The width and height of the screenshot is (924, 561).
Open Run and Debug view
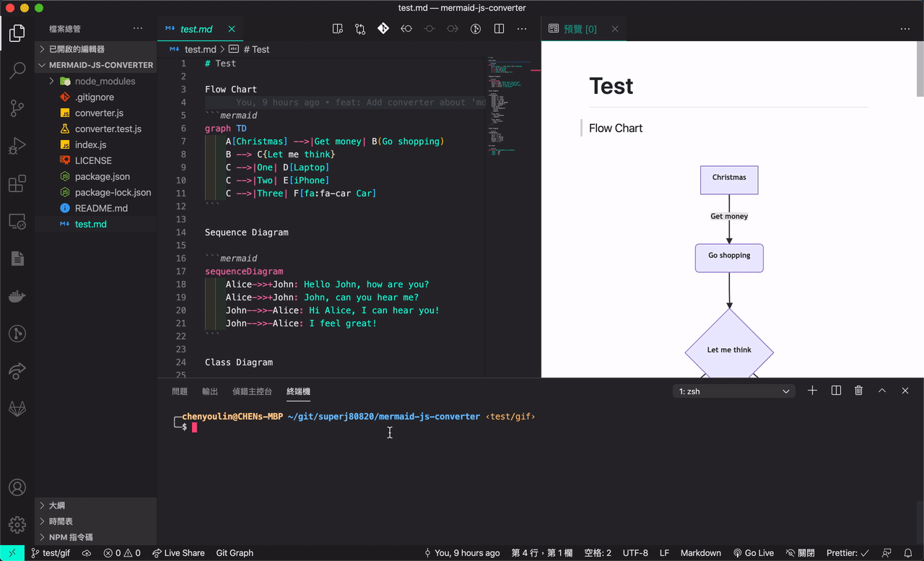click(x=17, y=147)
